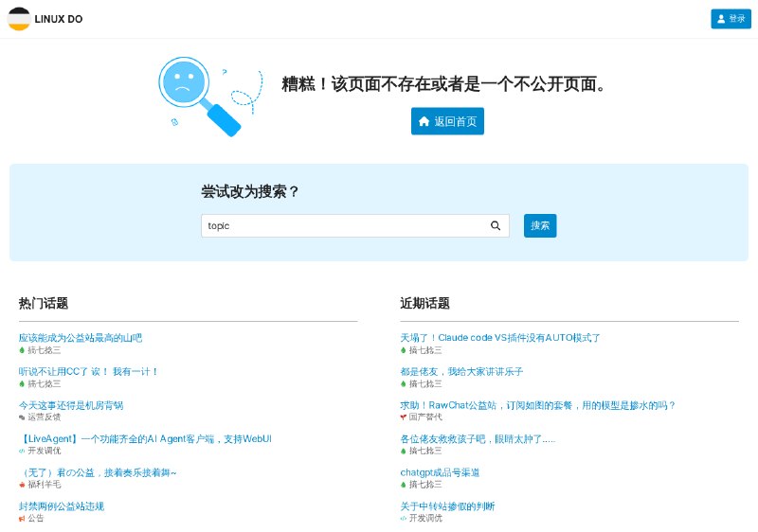Open topic chatgpt成品号渠道
The height and width of the screenshot is (532, 758).
(440, 472)
